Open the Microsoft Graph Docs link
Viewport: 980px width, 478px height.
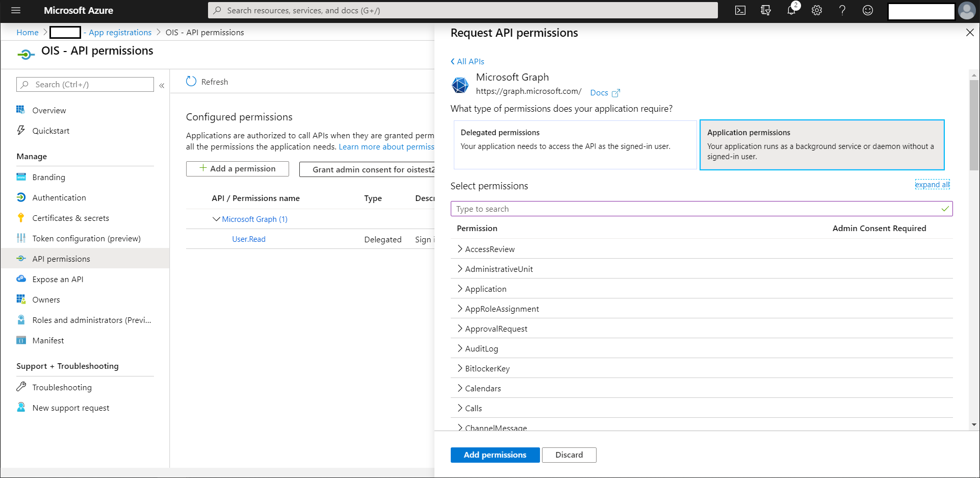click(605, 92)
